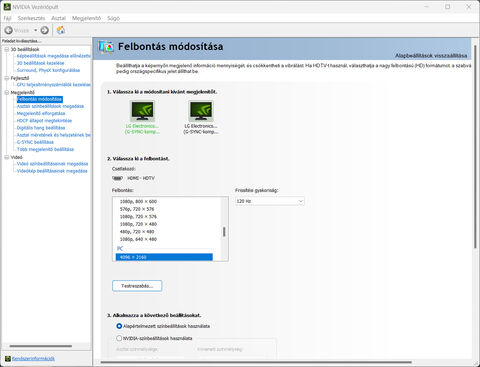Open the Frissítési gyakoriság 120 Hz dropdown
The width and height of the screenshot is (480, 367).
(269, 201)
